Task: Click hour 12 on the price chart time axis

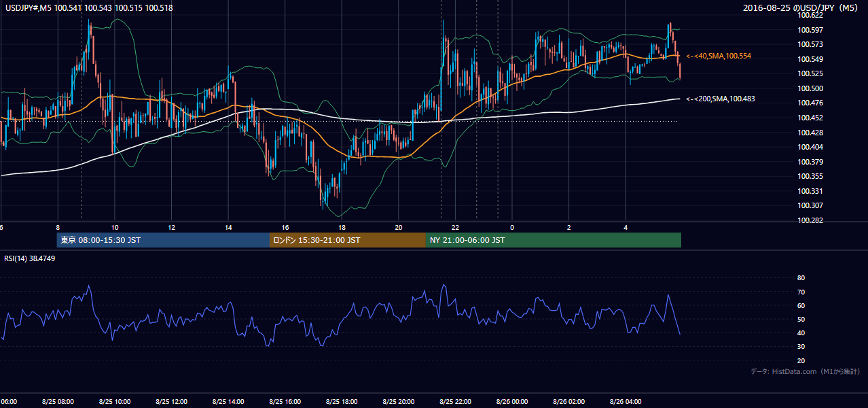Action: tap(172, 228)
